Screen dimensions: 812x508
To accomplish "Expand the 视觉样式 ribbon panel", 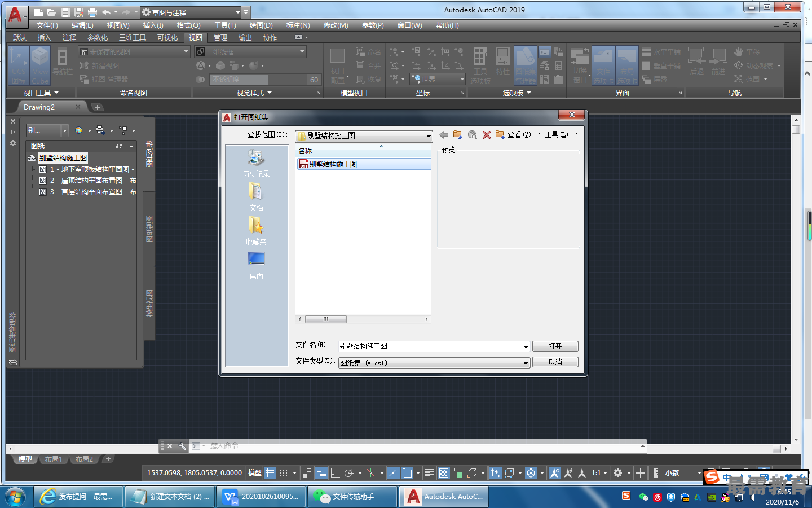I will tap(254, 93).
